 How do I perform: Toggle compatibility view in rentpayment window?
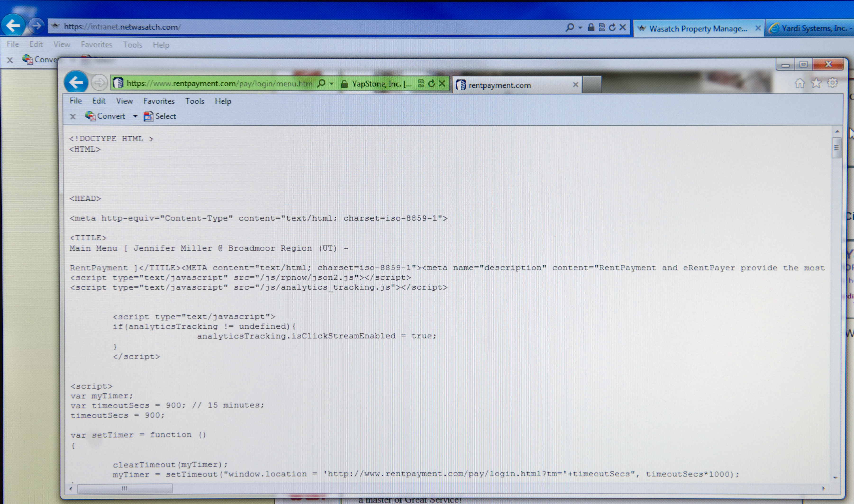421,84
